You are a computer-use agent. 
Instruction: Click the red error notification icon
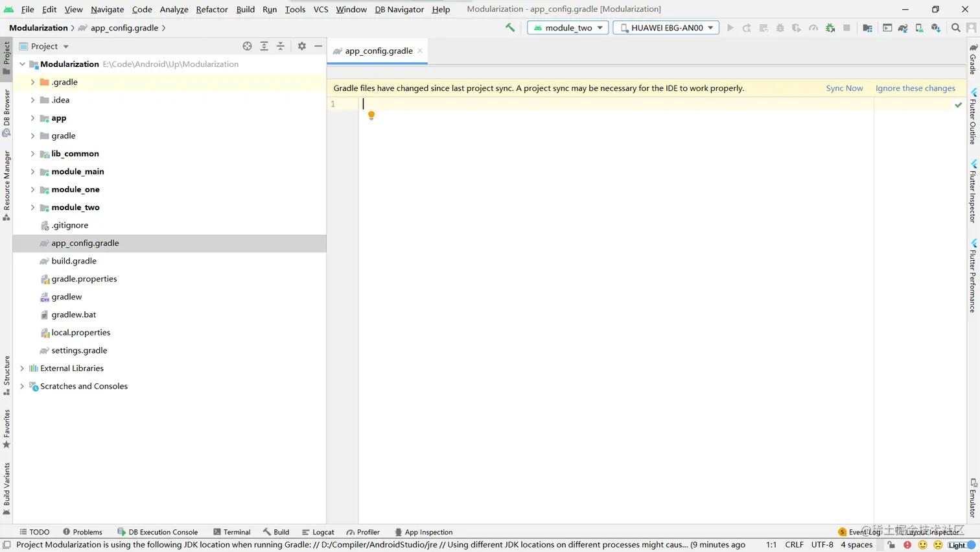[x=907, y=545]
